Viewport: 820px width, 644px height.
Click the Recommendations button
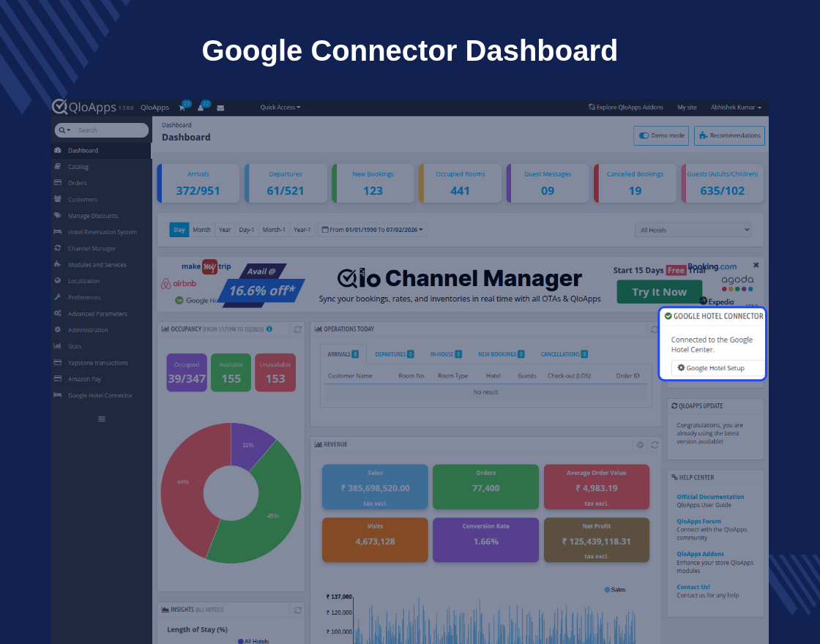click(729, 135)
